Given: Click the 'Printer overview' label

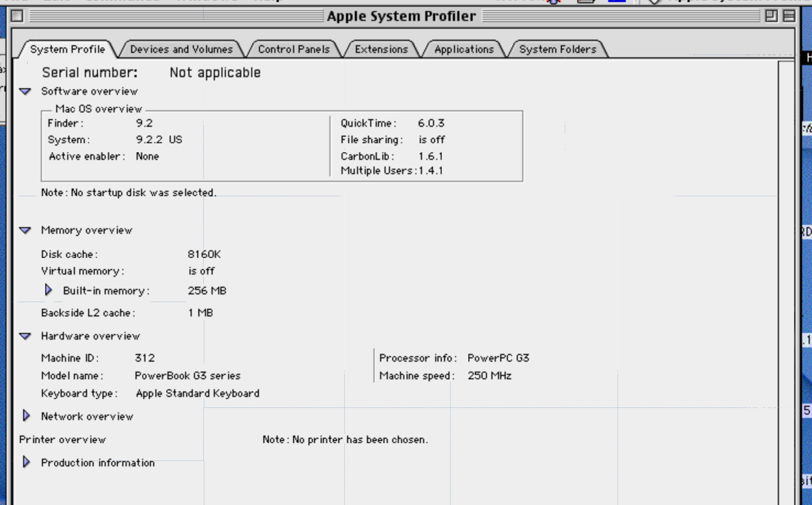Looking at the screenshot, I should pyautogui.click(x=62, y=440).
